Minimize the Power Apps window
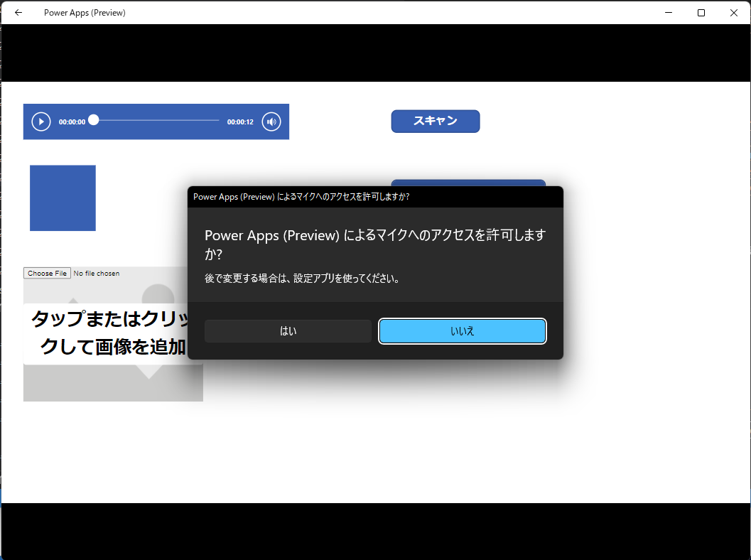This screenshot has height=560, width=751. click(x=669, y=13)
